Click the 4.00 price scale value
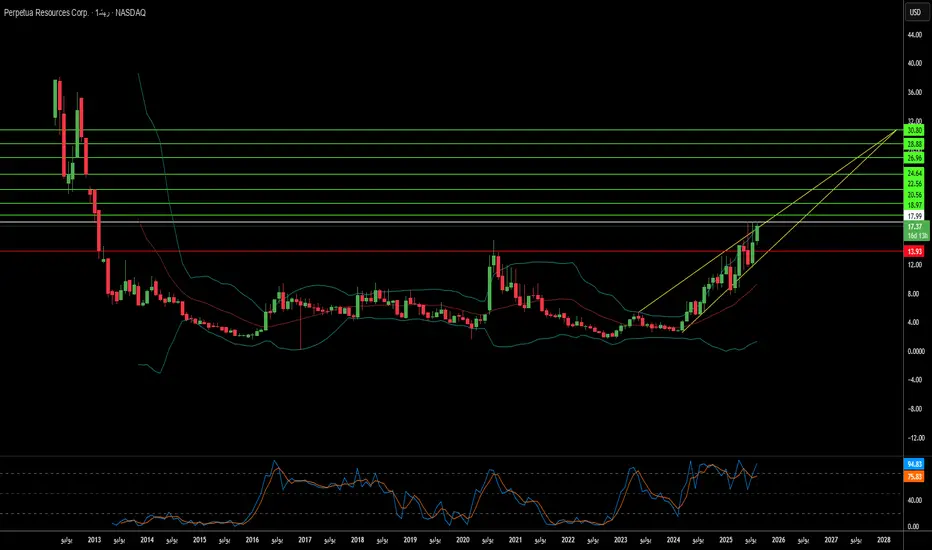This screenshot has height=550, width=932. tap(916, 322)
